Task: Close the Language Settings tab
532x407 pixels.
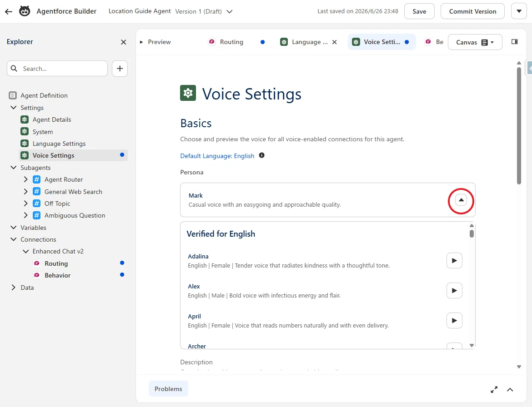Action: (335, 42)
